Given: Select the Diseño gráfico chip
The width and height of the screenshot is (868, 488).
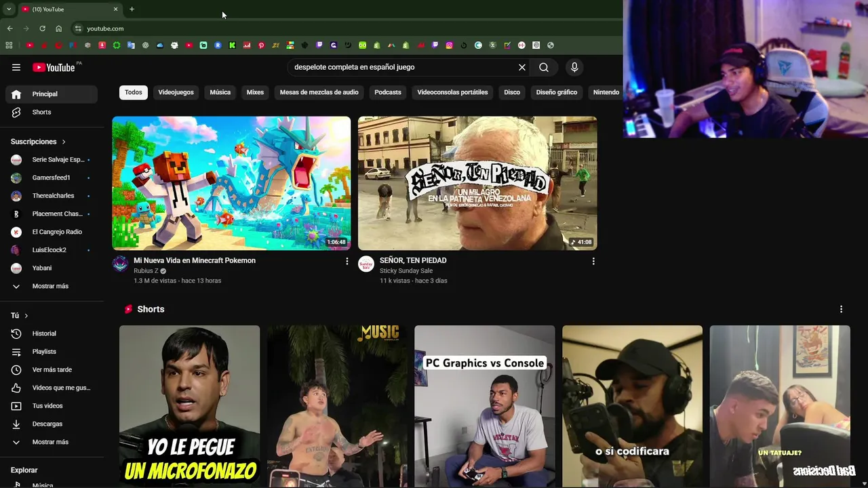Looking at the screenshot, I should click(557, 92).
